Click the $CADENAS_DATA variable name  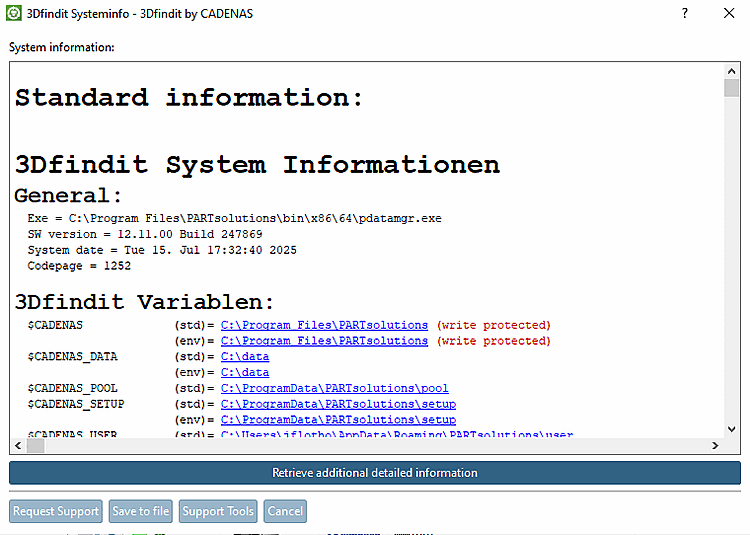tap(72, 357)
